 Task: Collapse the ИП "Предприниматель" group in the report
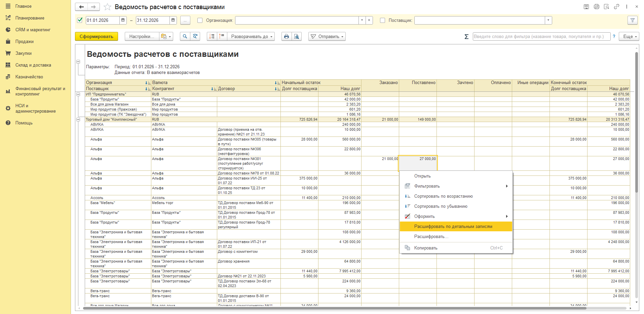[x=78, y=94]
